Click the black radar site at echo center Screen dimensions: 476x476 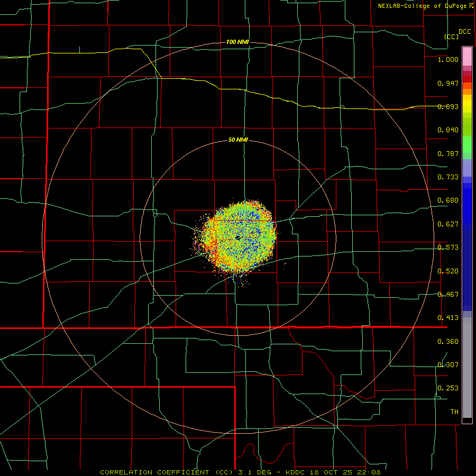pyautogui.click(x=237, y=237)
